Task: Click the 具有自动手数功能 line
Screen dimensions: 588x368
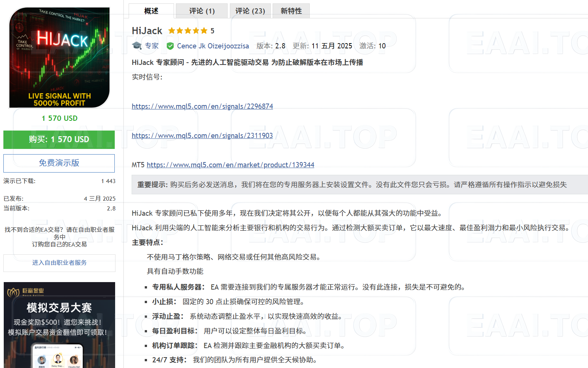Action: tap(175, 271)
